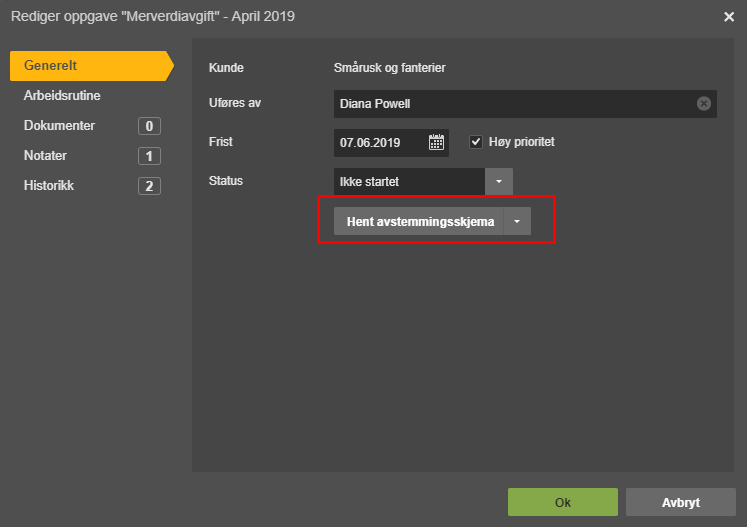747x527 pixels.
Task: Select the Generelt tab
Action: pos(91,66)
